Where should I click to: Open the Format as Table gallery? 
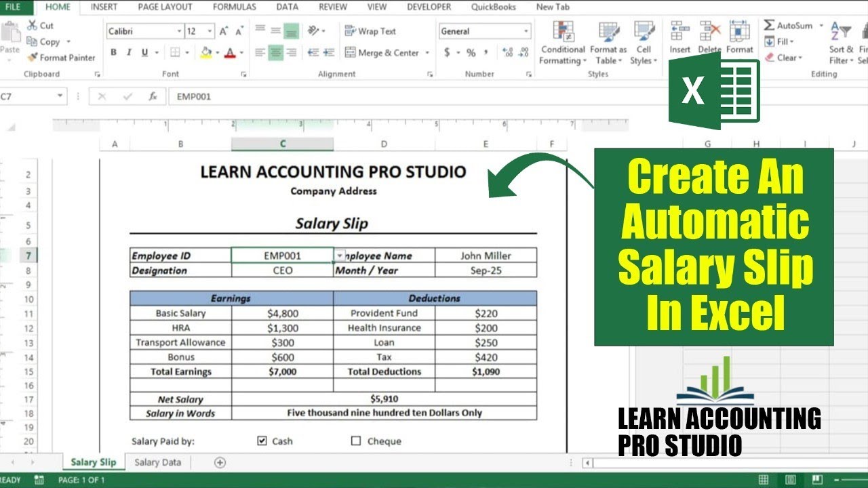608,43
